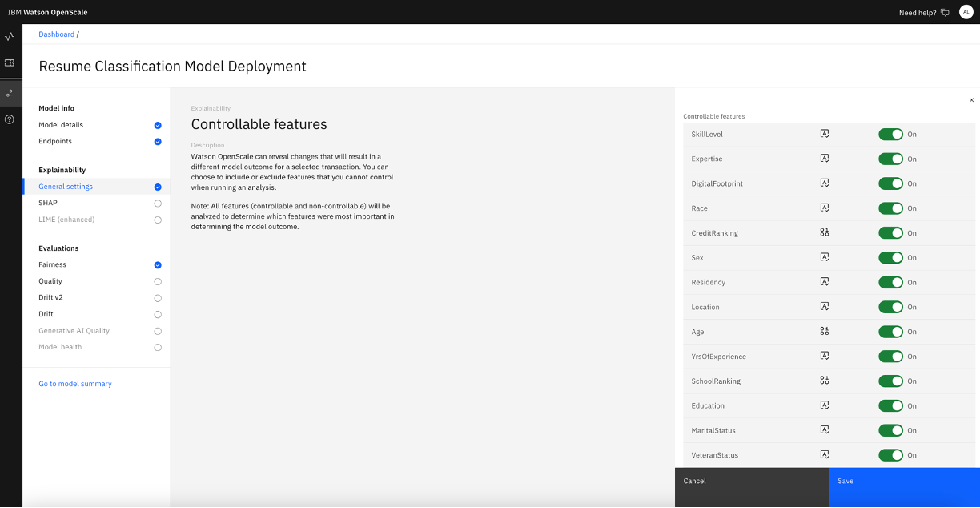The height and width of the screenshot is (508, 980).
Task: Open the Support question-mark sidebar icon
Action: [x=10, y=119]
